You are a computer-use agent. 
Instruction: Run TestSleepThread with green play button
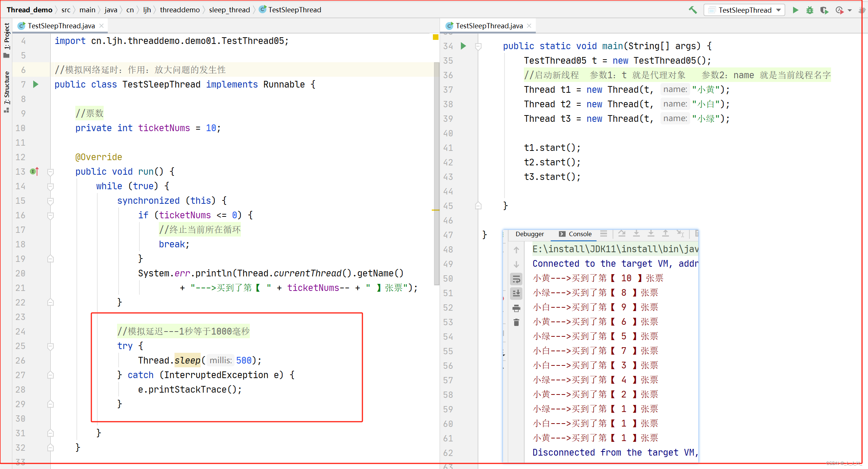[x=795, y=10]
